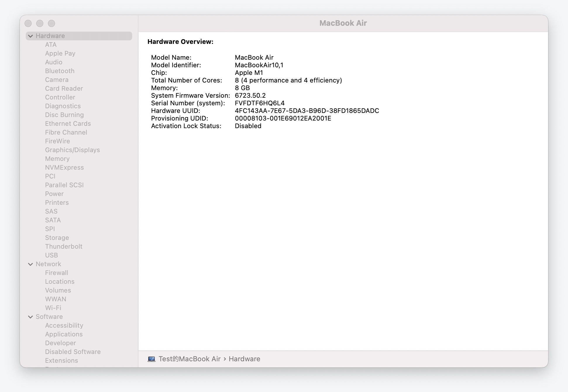
Task: Click the total cores value text
Action: [x=288, y=80]
